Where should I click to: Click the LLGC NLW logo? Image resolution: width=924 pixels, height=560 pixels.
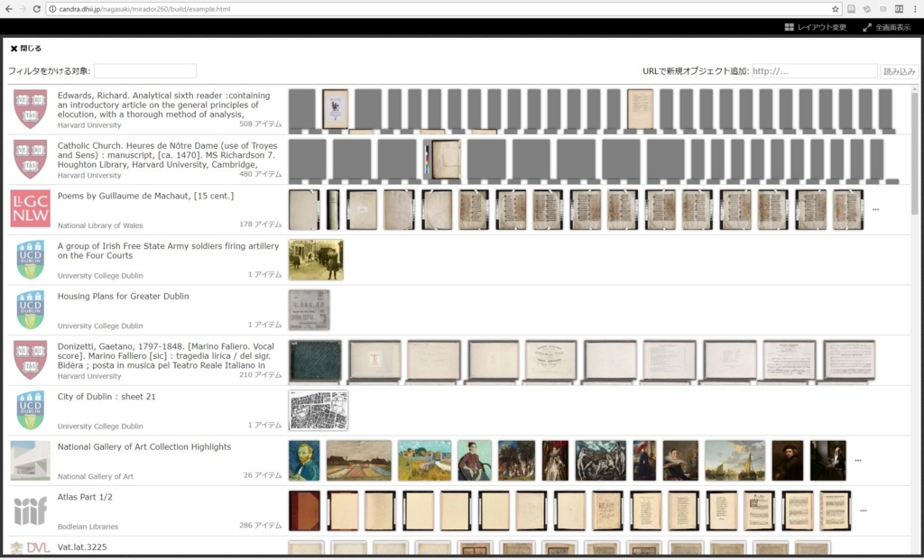tap(30, 208)
